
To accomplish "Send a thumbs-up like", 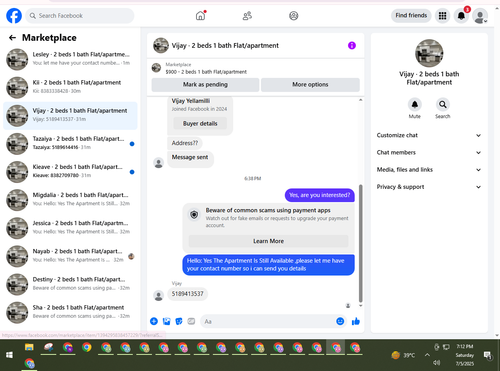I will click(x=356, y=321).
